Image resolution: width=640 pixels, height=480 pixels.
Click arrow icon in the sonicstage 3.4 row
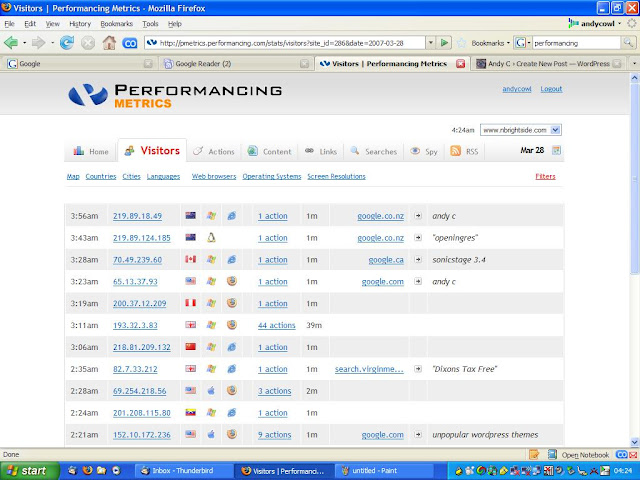coord(418,259)
